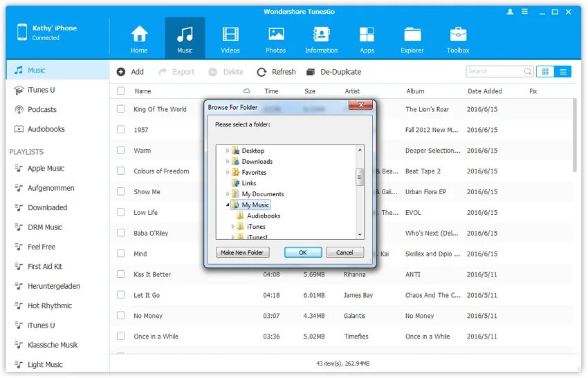Screen dimensions: 588x378
Task: Click the Kathy' iPhone device icon
Action: [22, 32]
